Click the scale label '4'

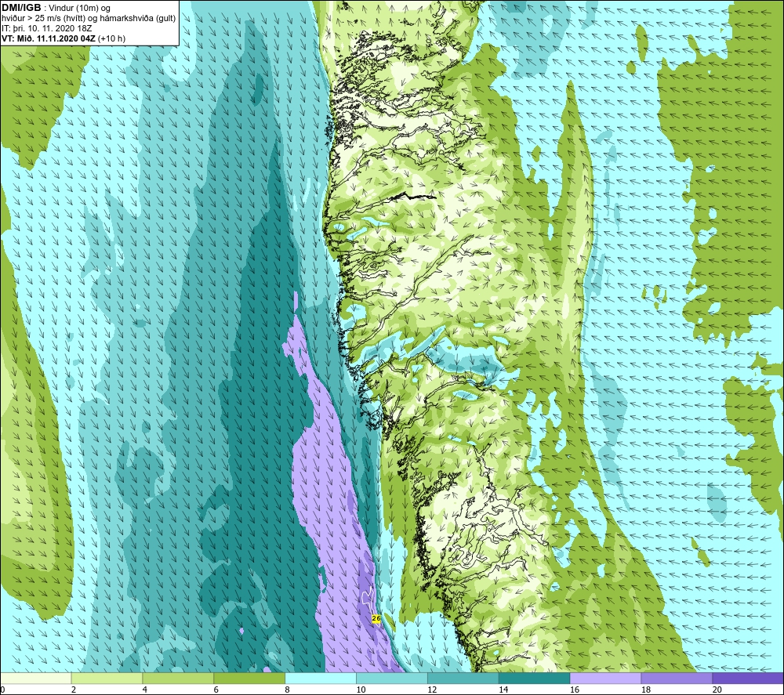click(145, 690)
